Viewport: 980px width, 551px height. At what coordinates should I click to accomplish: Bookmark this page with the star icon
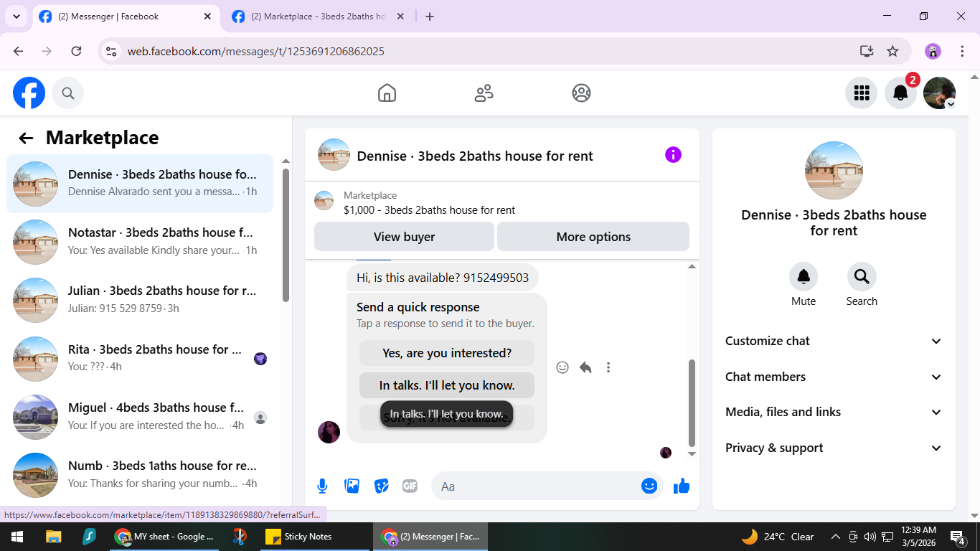click(x=892, y=51)
